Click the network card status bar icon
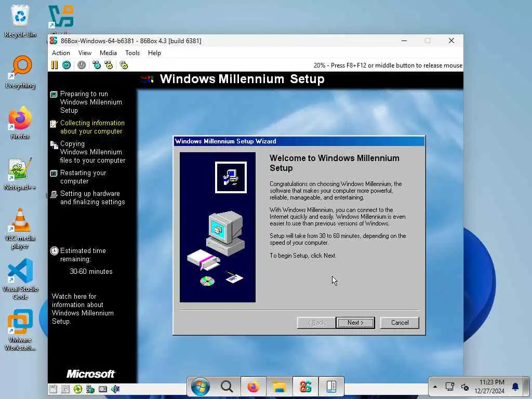Image resolution: width=532 pixels, height=399 pixels. point(103,389)
